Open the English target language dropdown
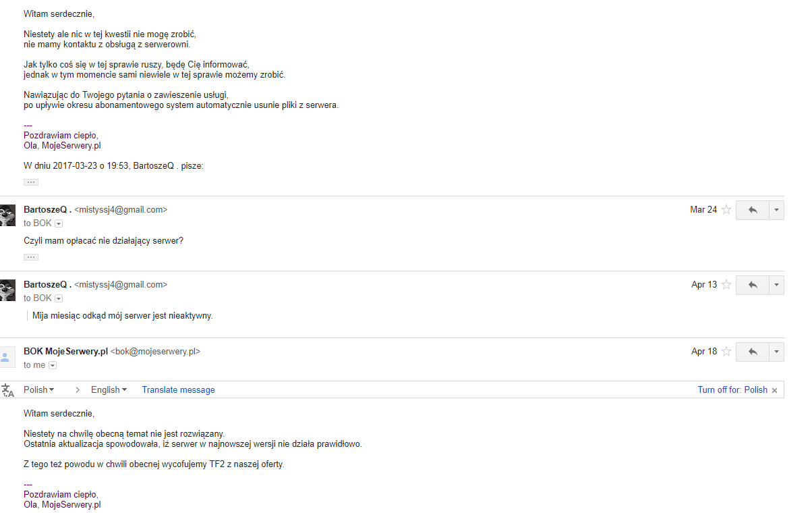 tap(109, 389)
